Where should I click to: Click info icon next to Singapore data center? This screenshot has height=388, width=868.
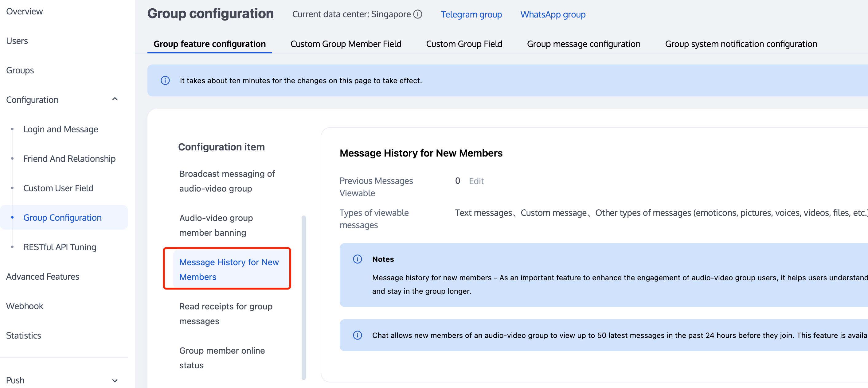click(x=418, y=14)
